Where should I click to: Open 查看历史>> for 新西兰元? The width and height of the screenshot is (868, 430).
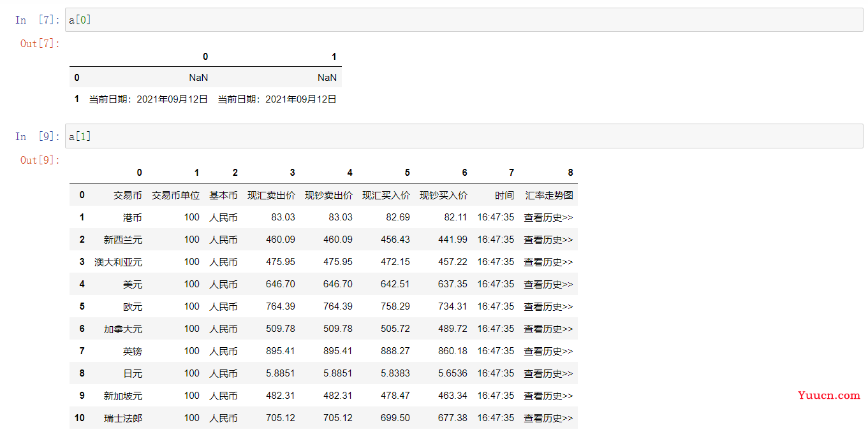point(548,240)
